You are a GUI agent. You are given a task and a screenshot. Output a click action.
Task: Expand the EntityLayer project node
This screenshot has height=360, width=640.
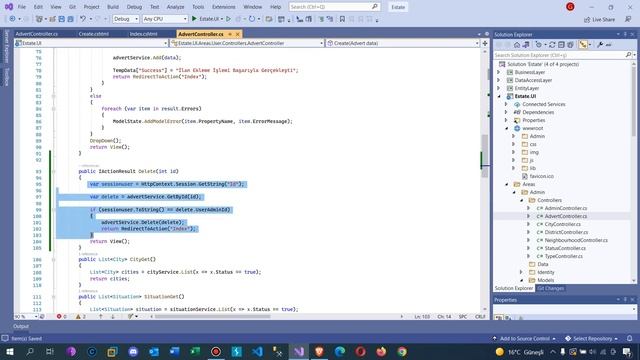coord(498,88)
